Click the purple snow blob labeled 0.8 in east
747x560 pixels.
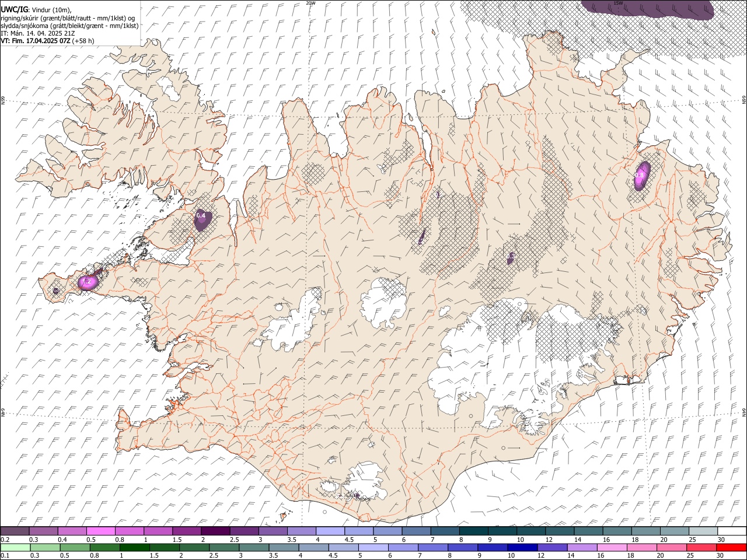pos(641,176)
